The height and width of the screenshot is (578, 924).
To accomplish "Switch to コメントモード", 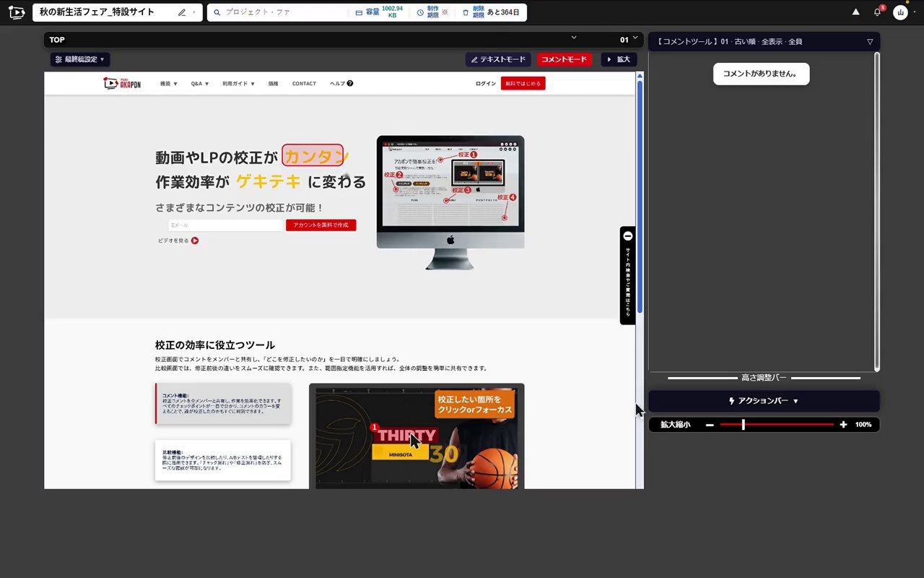I will [565, 59].
